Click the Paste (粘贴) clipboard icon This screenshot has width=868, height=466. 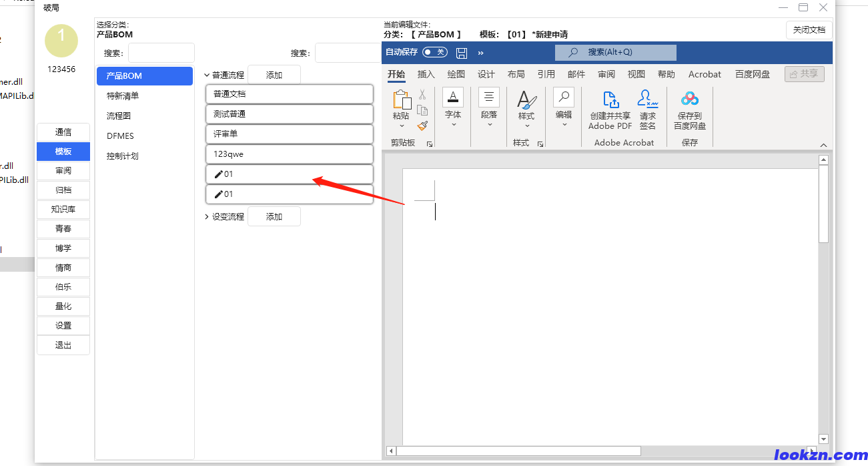pyautogui.click(x=402, y=101)
